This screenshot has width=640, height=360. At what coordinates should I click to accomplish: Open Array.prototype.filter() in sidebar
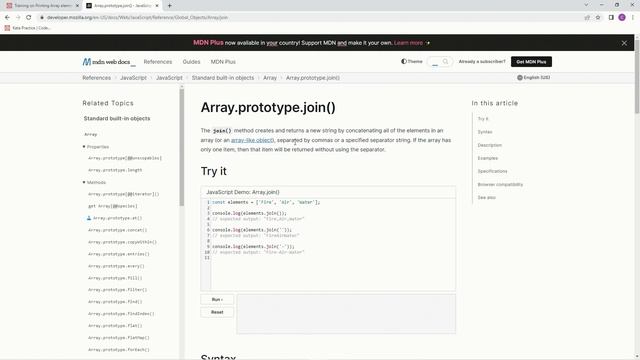[118, 290]
